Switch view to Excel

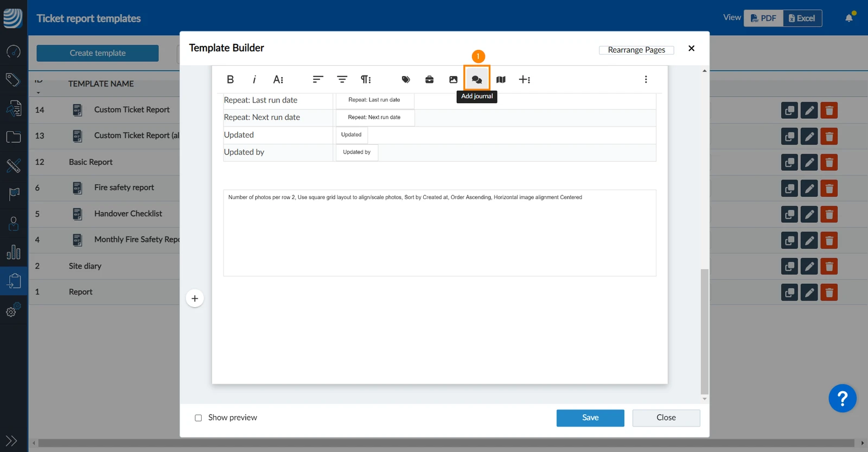(802, 18)
